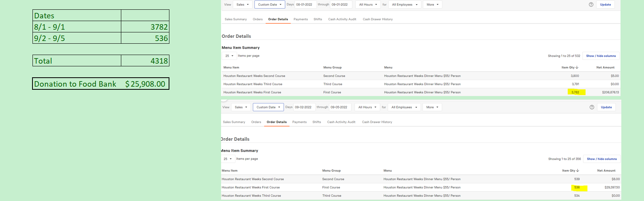Click Show / hide columns in 532-item report
The width and height of the screenshot is (644, 201).
(x=601, y=56)
